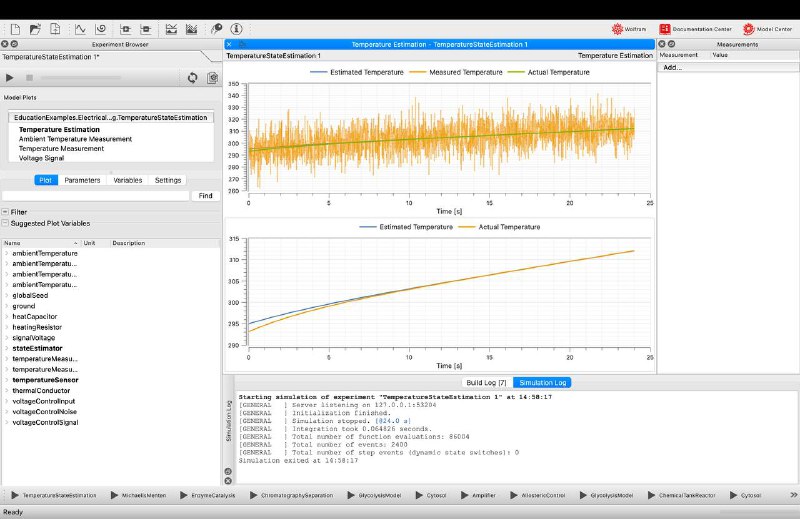Close the Temperature Estimation plot window

(x=229, y=44)
